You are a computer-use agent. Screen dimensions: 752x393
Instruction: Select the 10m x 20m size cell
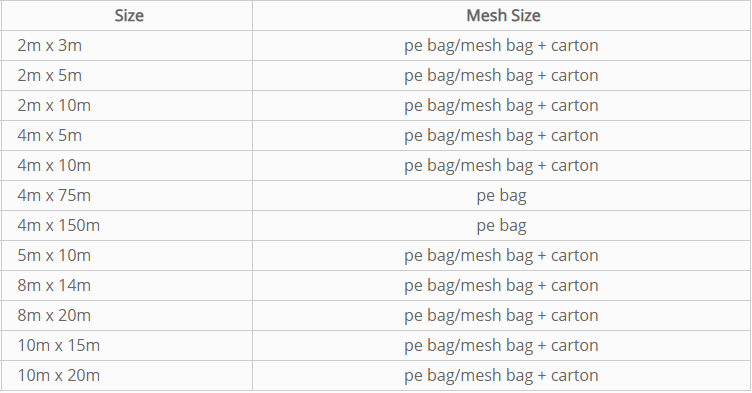click(127, 376)
